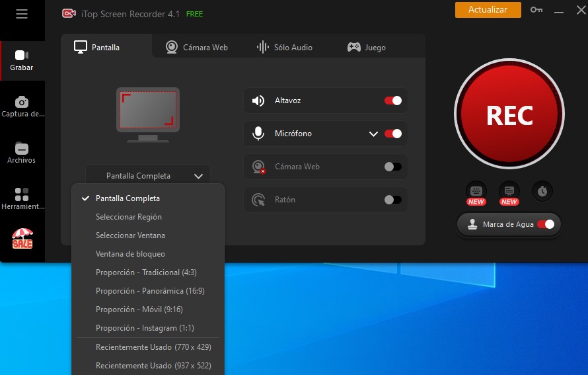Select Recientemente Usado (770 x 429)
The width and height of the screenshot is (588, 375).
(148, 347)
